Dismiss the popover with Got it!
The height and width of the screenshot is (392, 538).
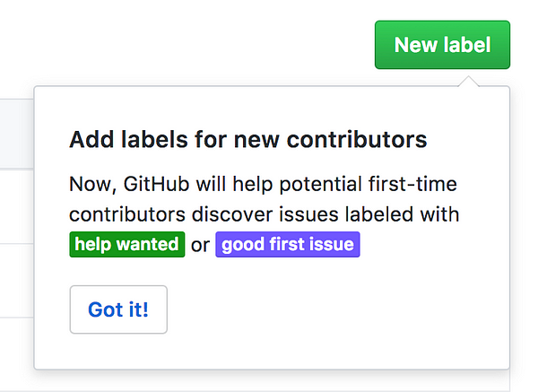pos(118,309)
